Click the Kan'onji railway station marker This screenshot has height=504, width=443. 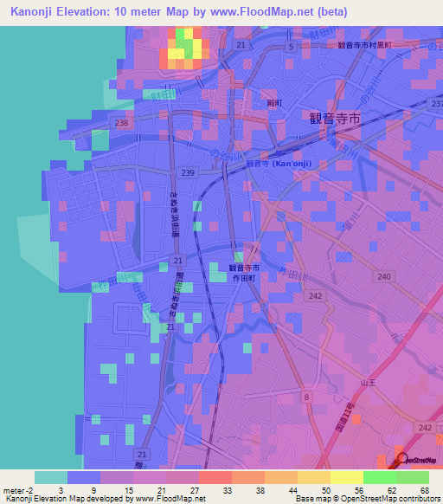click(279, 153)
